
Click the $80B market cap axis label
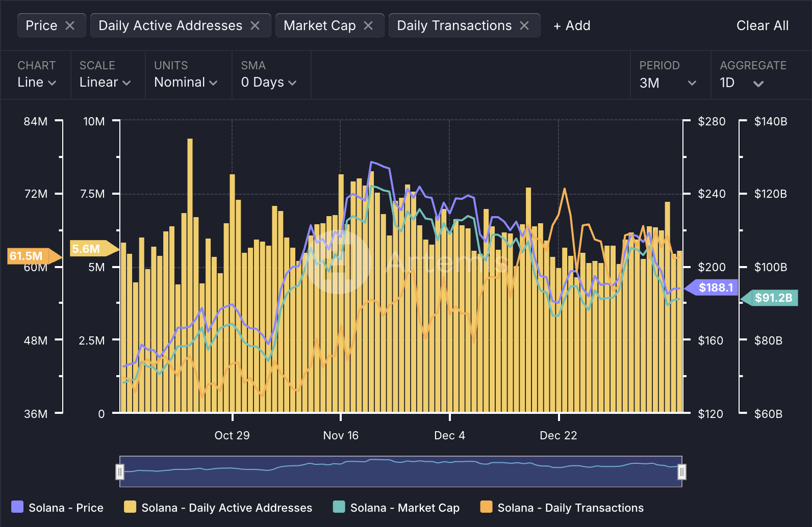[768, 340]
